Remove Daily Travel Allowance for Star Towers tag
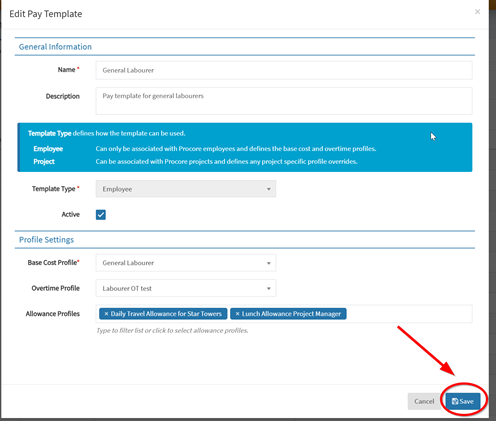The height and width of the screenshot is (421, 496). coord(106,314)
